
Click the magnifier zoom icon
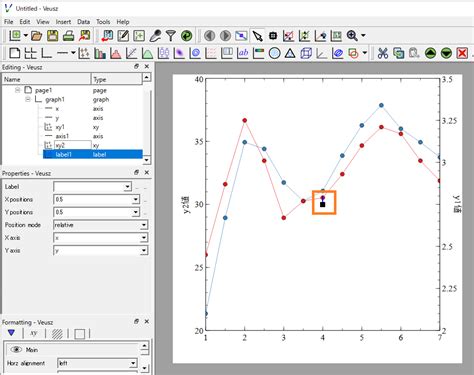click(x=352, y=35)
